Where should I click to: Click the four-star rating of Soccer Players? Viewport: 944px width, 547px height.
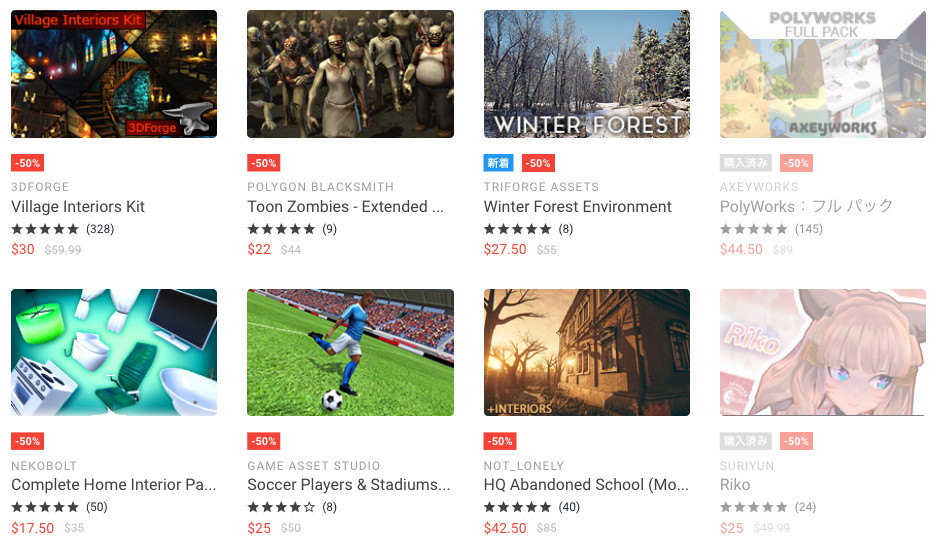[281, 507]
